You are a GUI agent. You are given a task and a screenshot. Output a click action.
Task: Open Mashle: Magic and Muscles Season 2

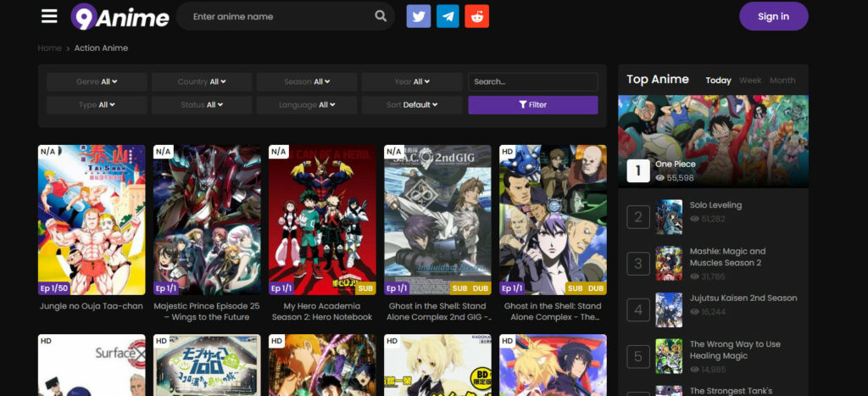coord(727,257)
